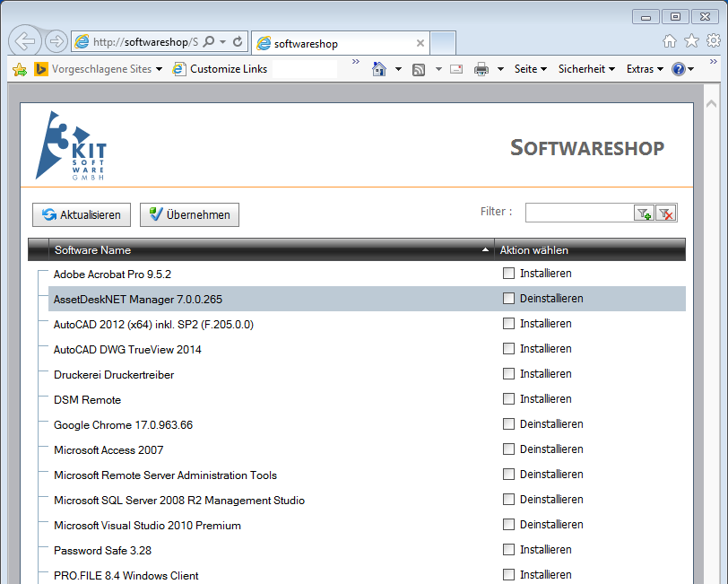Click the Aktualisieren button
Viewport: 728px width, 584px height.
point(82,214)
